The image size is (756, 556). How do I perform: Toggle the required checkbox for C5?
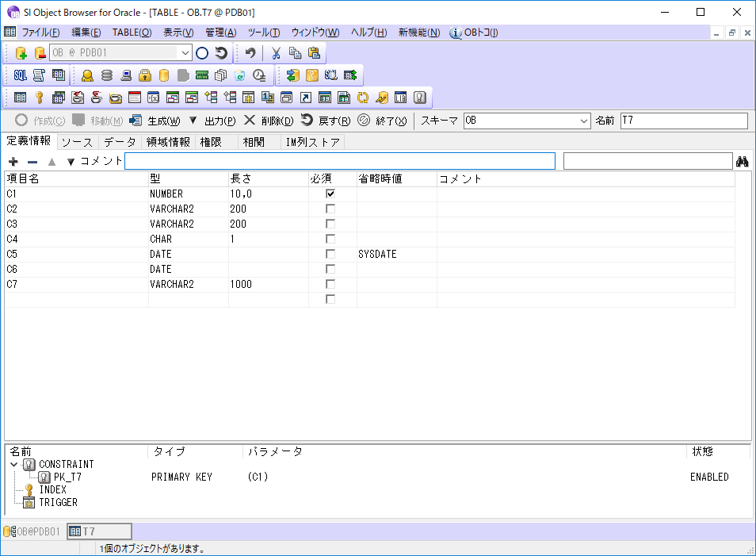330,254
